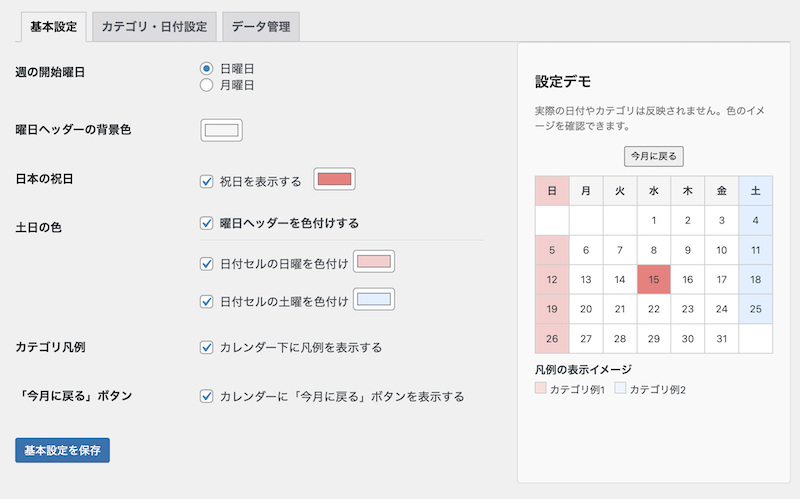This screenshot has width=800, height=499.
Task: Open the 曜日ヘッダーの背景色 color swatch
Action: [x=222, y=130]
